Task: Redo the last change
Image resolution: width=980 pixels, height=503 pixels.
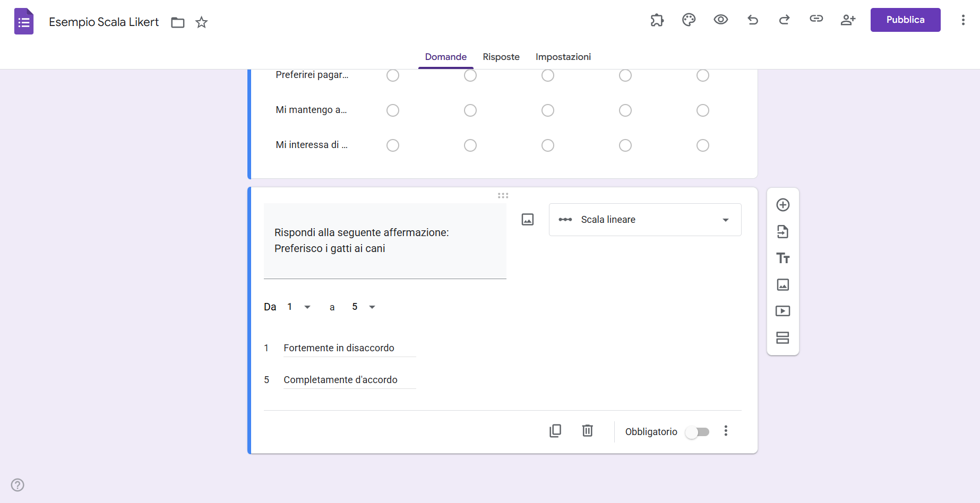Action: click(x=784, y=20)
